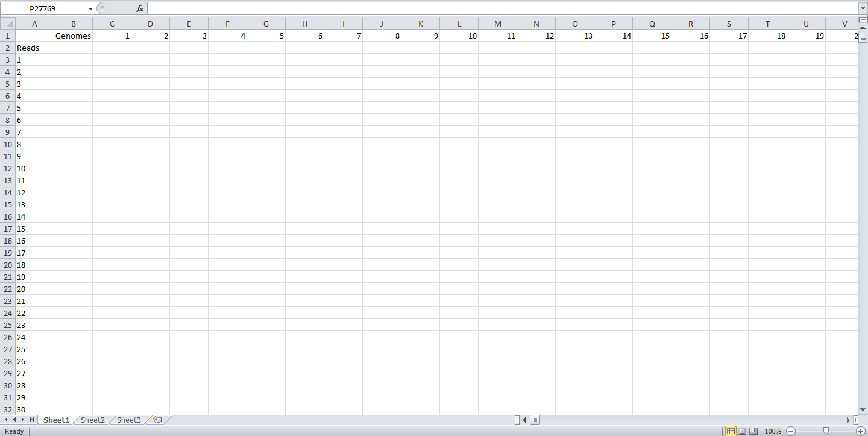
Task: Click the 'Ready' status bar indicator
Action: click(x=14, y=431)
